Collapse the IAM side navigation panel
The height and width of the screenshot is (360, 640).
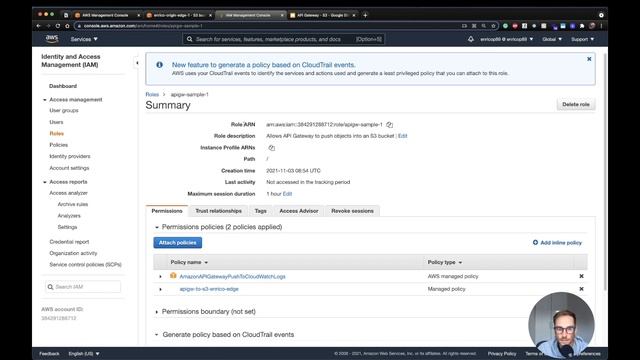coord(137,63)
